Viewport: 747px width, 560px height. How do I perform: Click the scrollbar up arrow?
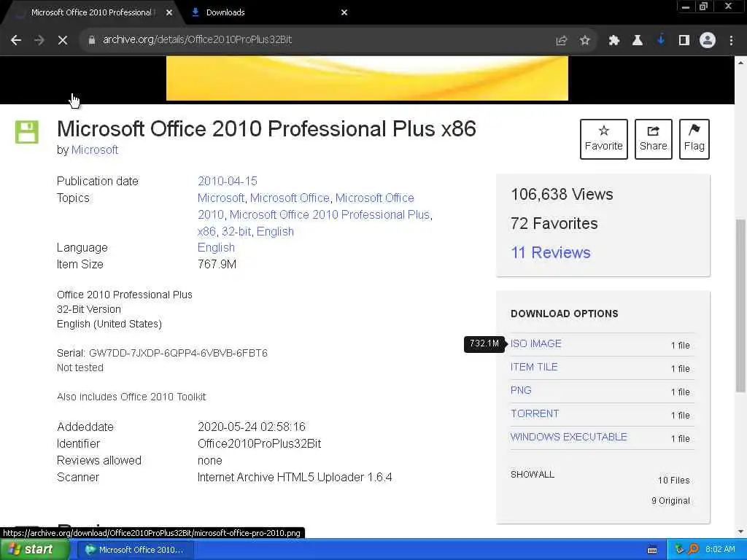pos(740,63)
